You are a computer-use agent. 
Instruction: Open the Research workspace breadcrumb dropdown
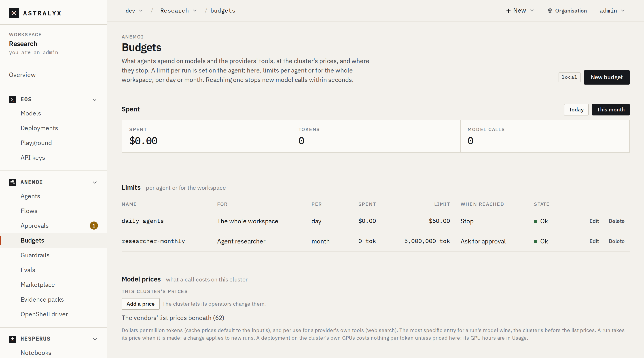178,11
